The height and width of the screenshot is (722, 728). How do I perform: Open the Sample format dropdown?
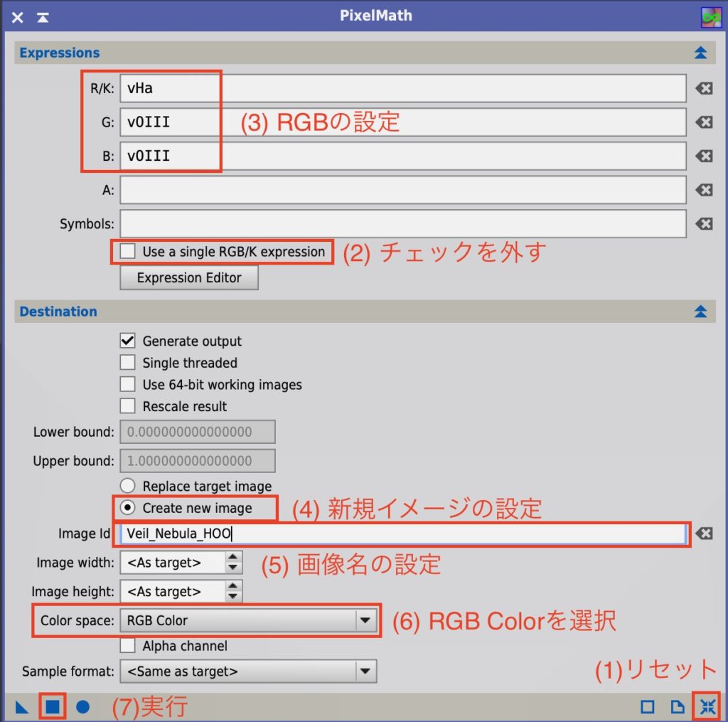[x=248, y=671]
